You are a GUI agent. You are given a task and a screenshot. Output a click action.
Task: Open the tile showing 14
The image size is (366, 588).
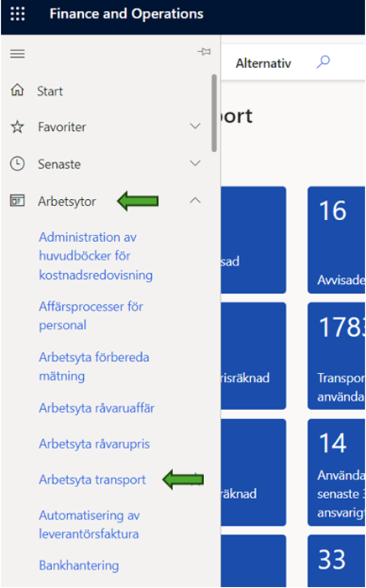pos(337,472)
